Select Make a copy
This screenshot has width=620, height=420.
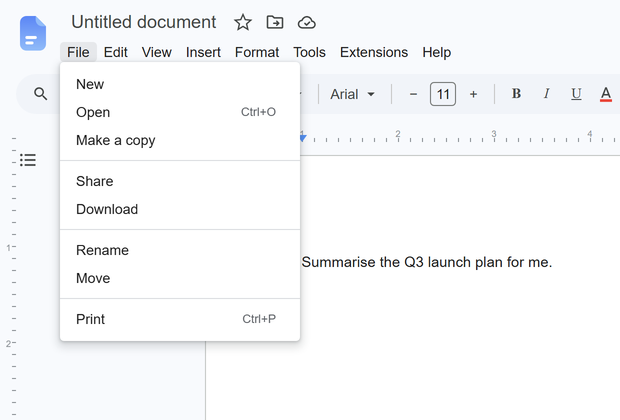click(180, 140)
